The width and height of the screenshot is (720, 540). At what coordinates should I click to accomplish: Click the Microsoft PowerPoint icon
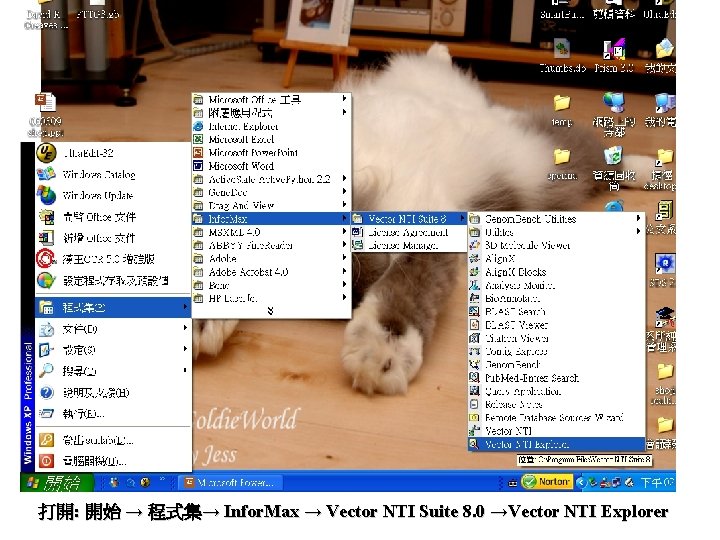198,152
